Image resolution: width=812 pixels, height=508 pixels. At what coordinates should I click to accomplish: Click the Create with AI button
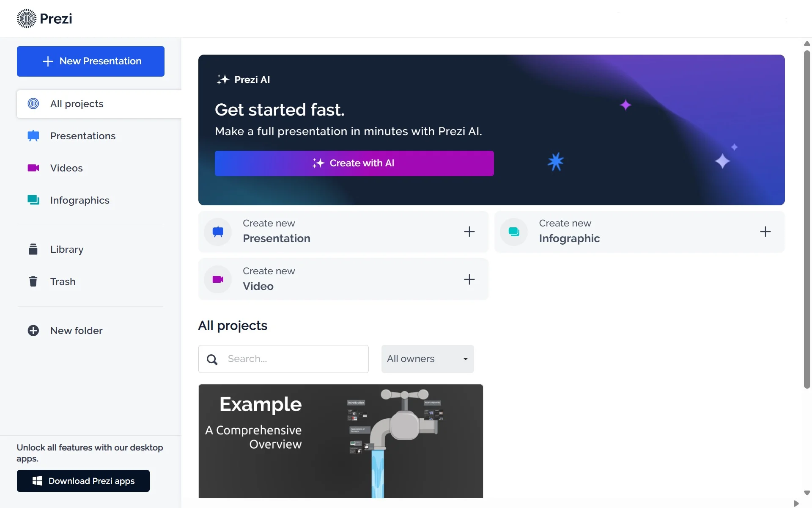[x=354, y=163]
